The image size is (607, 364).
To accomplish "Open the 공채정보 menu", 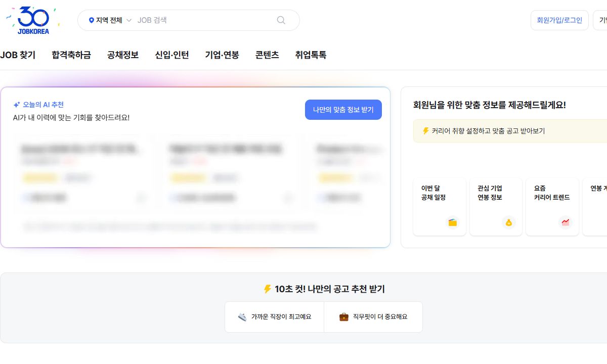I will (x=123, y=55).
